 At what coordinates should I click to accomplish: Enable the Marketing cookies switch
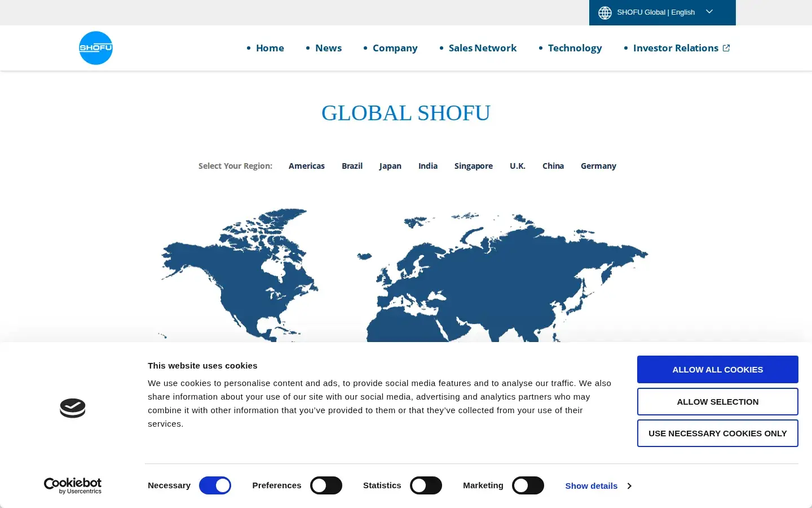coord(528,485)
